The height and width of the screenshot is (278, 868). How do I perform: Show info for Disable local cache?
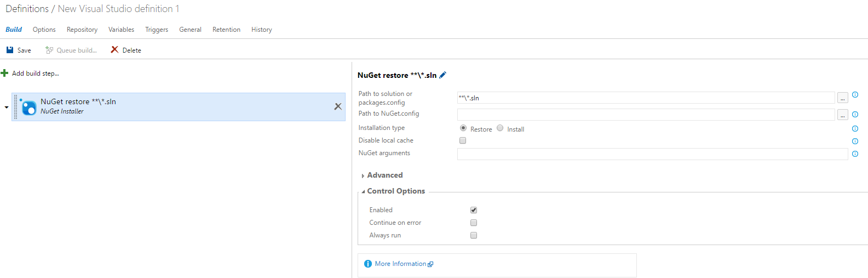(x=855, y=141)
